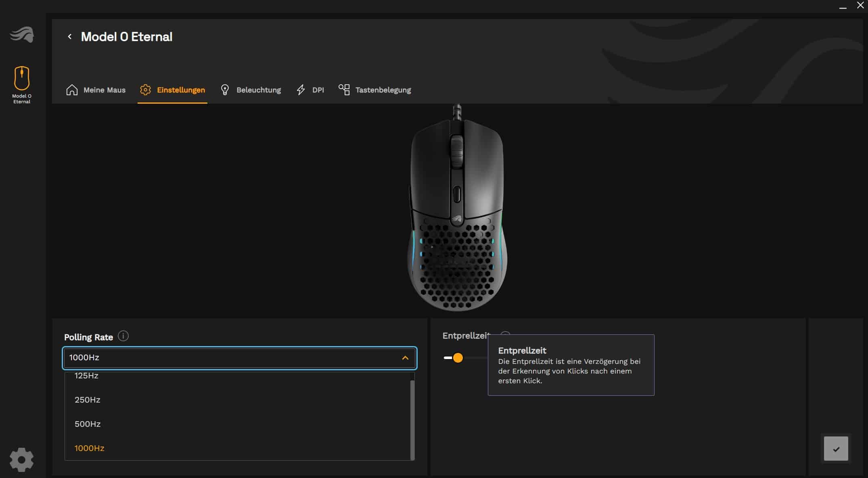Image resolution: width=868 pixels, height=478 pixels.
Task: Go back using the left chevron arrow
Action: click(70, 37)
